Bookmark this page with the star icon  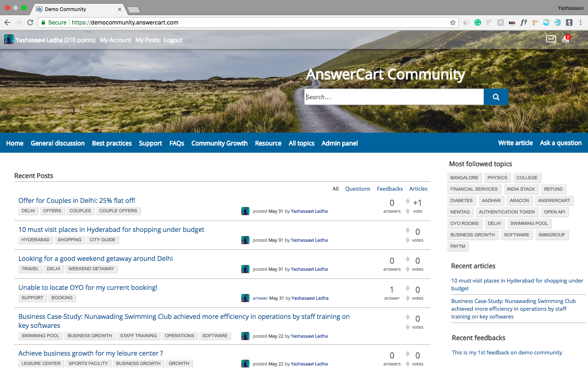point(452,22)
